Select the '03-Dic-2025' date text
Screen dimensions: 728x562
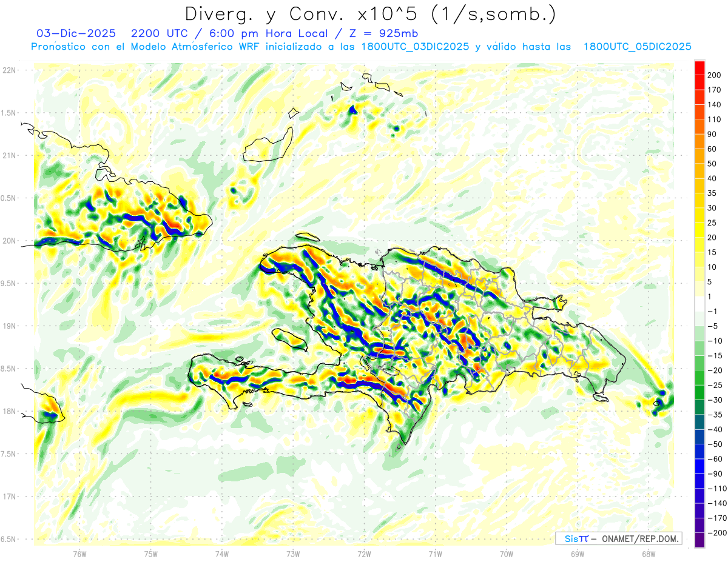[x=76, y=33]
